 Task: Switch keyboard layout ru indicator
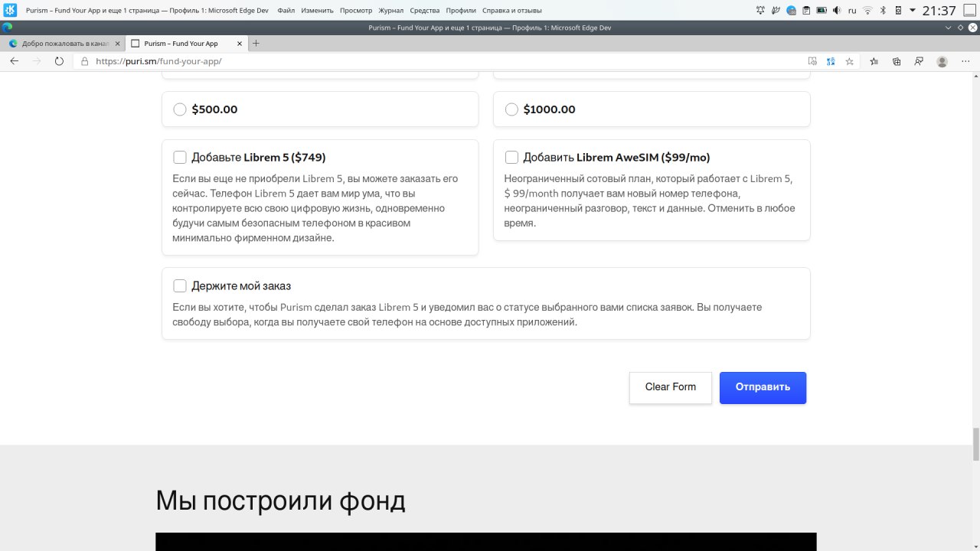point(852,11)
